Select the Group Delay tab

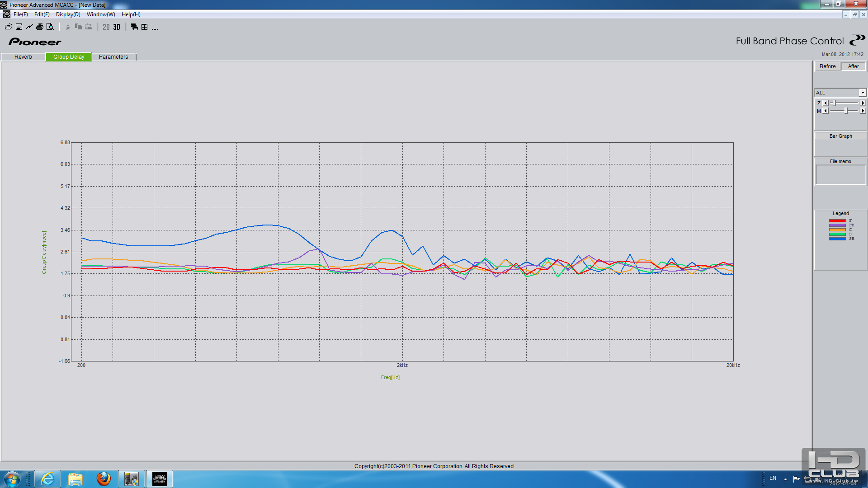pos(69,57)
